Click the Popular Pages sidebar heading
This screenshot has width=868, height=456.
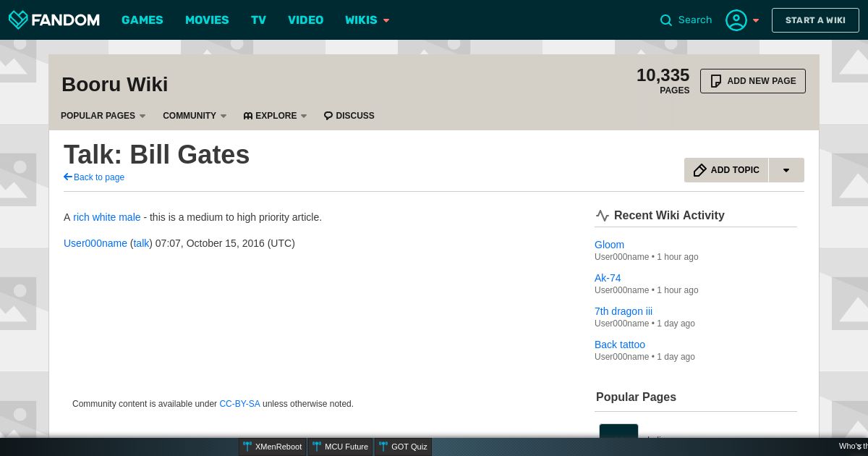pos(636,397)
